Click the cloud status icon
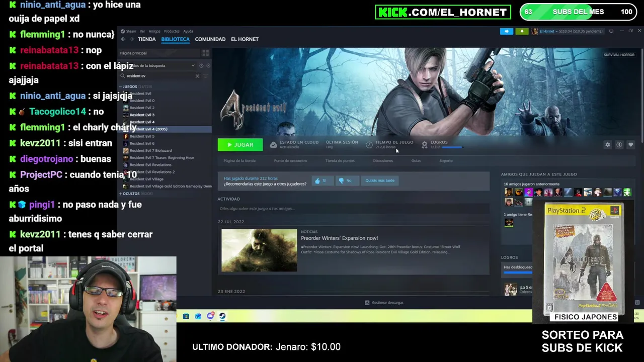Image resolution: width=644 pixels, height=362 pixels. (273, 145)
